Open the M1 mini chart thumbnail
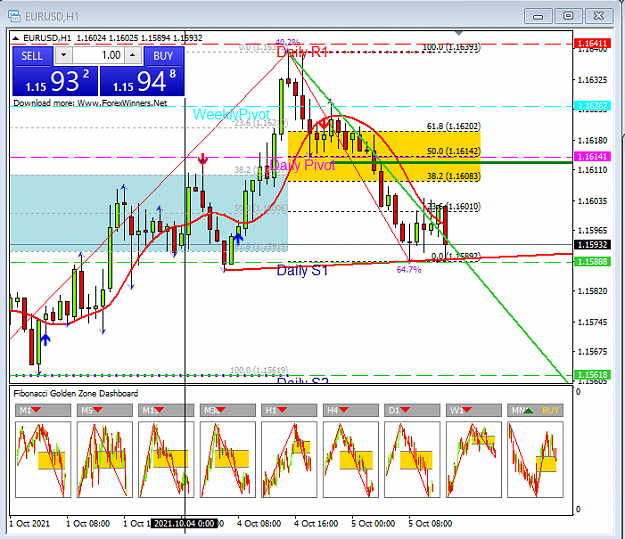 coord(43,459)
